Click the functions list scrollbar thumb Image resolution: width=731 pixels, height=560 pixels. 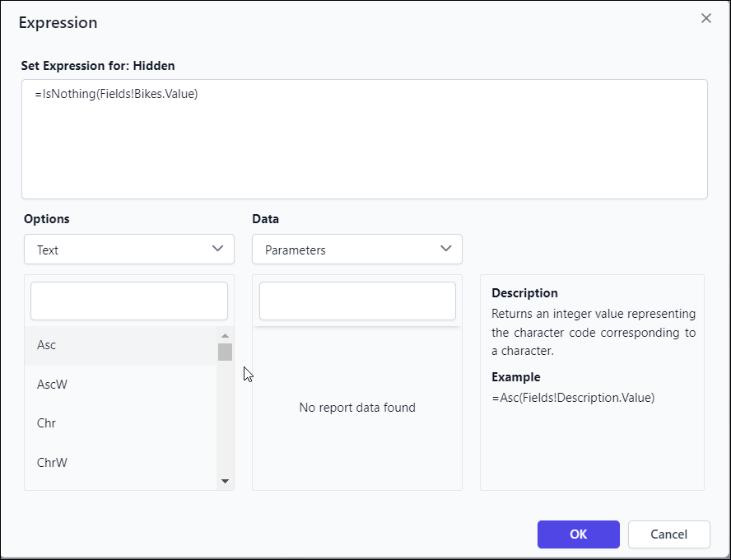[225, 352]
